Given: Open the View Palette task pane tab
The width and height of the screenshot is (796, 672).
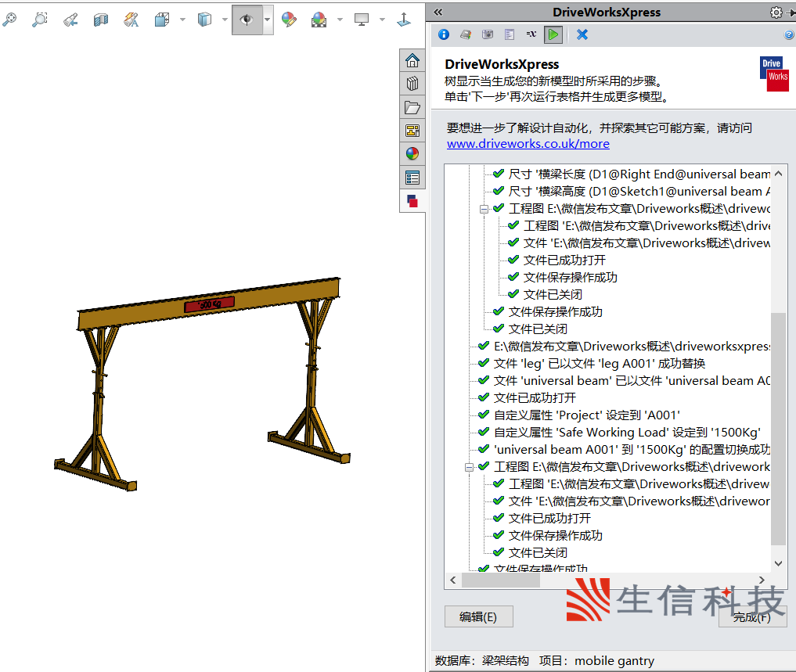Looking at the screenshot, I should point(412,131).
